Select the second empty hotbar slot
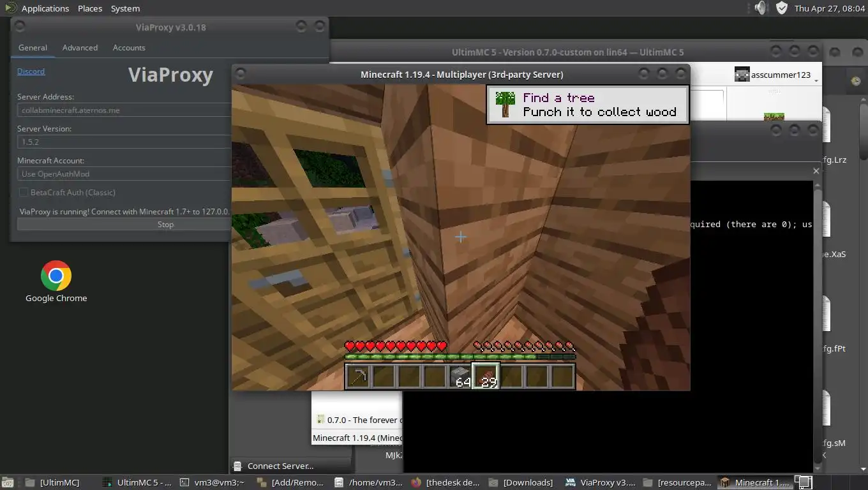The image size is (868, 490). (409, 376)
